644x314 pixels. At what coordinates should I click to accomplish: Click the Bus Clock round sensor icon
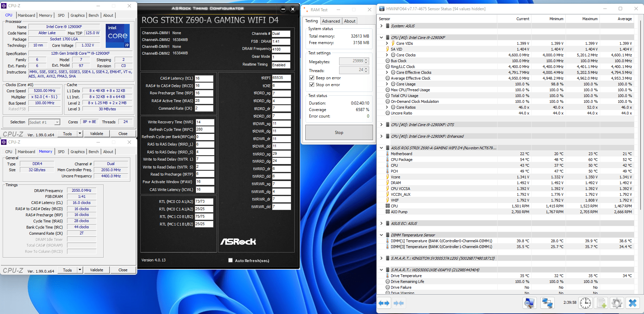coord(388,61)
